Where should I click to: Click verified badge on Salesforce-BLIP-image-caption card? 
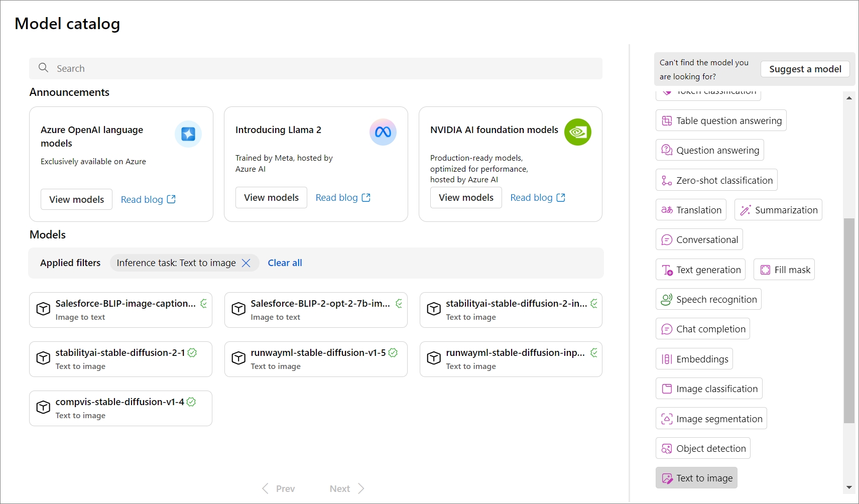pos(204,303)
